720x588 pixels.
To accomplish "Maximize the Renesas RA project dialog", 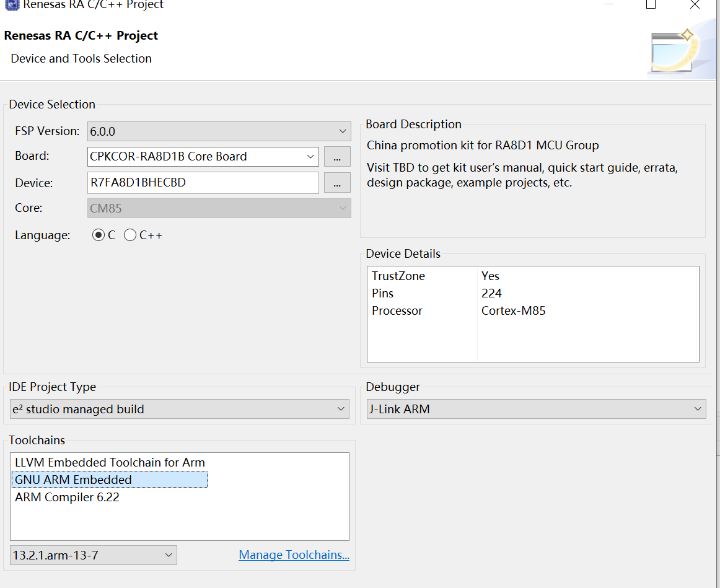I will [651, 4].
